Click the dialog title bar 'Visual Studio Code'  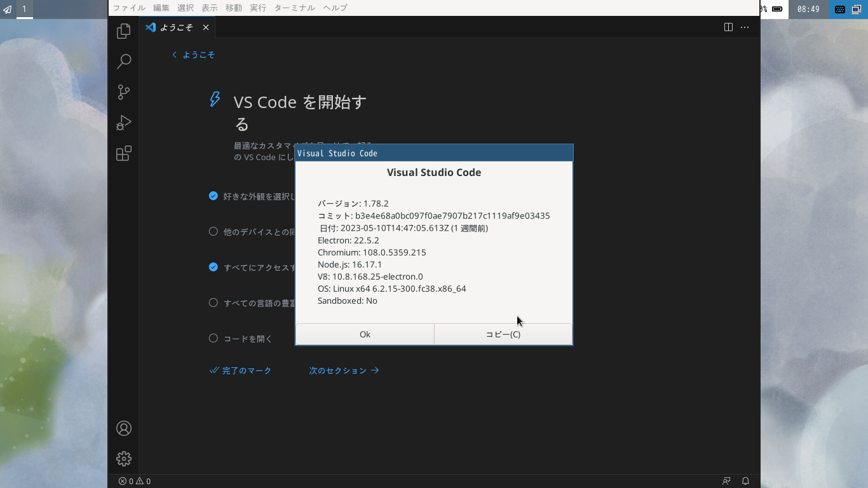(x=434, y=153)
